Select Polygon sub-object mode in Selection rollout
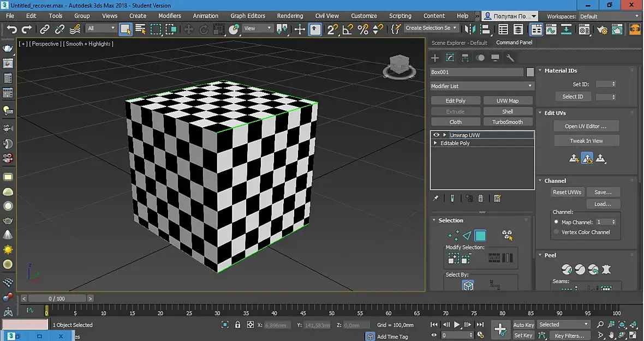The width and height of the screenshot is (644, 341). coord(480,236)
